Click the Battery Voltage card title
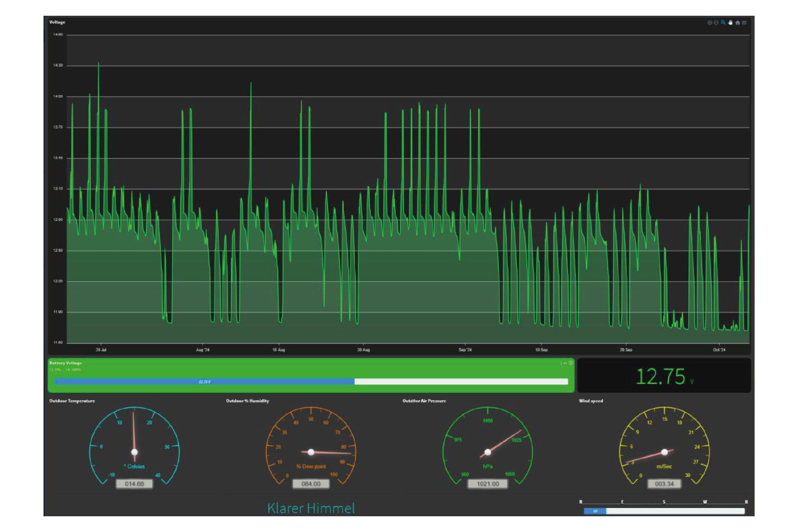Screen dimensions: 799x532 click(65, 363)
